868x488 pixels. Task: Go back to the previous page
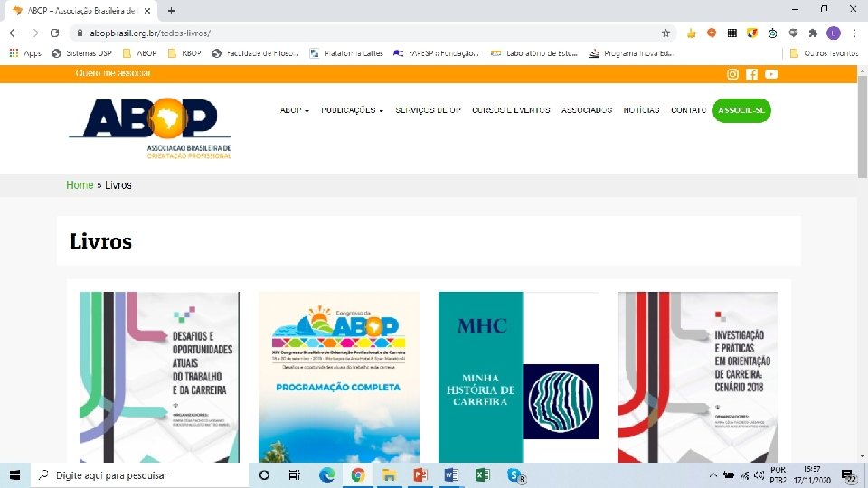click(14, 33)
